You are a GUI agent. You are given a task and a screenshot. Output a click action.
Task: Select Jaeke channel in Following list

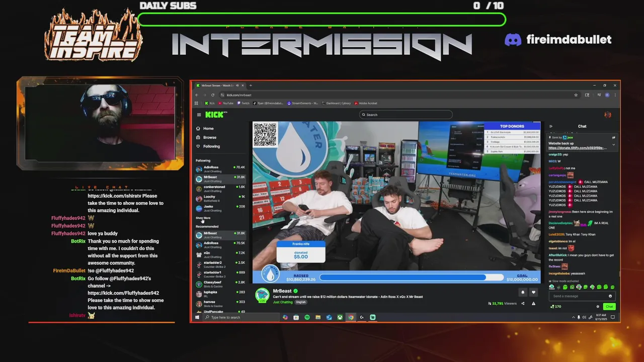pyautogui.click(x=220, y=208)
